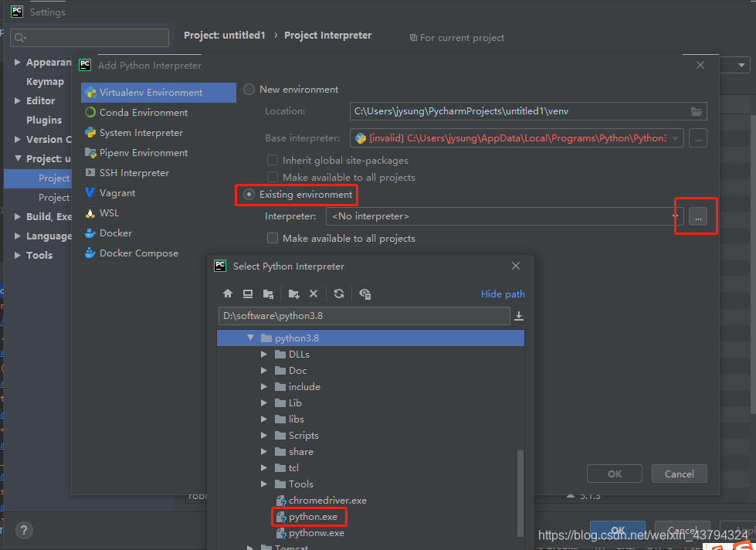Open the help question mark icon
Screen dimensions: 756x550
coord(24,530)
